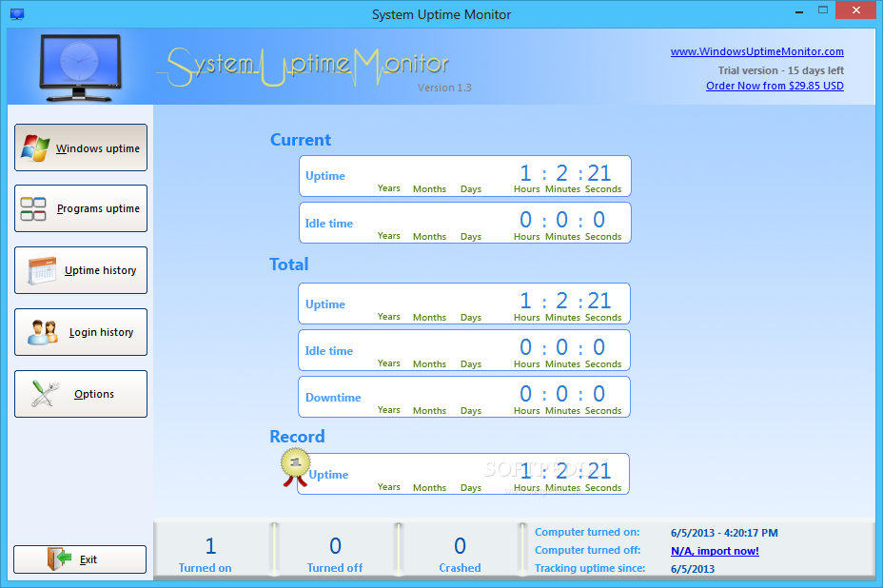Viewport: 883px width, 588px height.
Task: View Login history
Action: point(81,332)
